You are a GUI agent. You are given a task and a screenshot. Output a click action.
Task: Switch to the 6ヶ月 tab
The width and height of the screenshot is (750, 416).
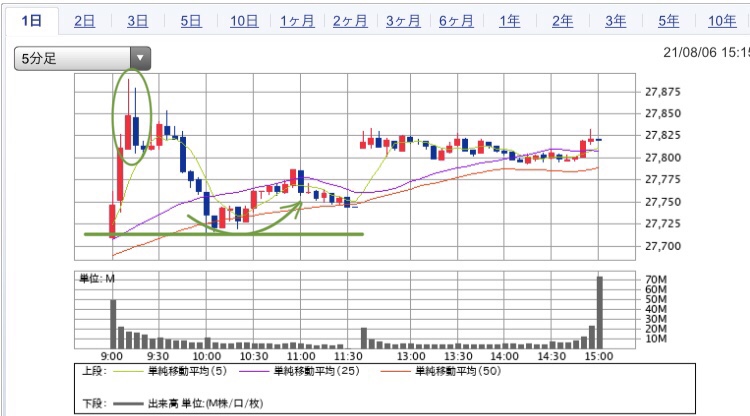tap(455, 21)
